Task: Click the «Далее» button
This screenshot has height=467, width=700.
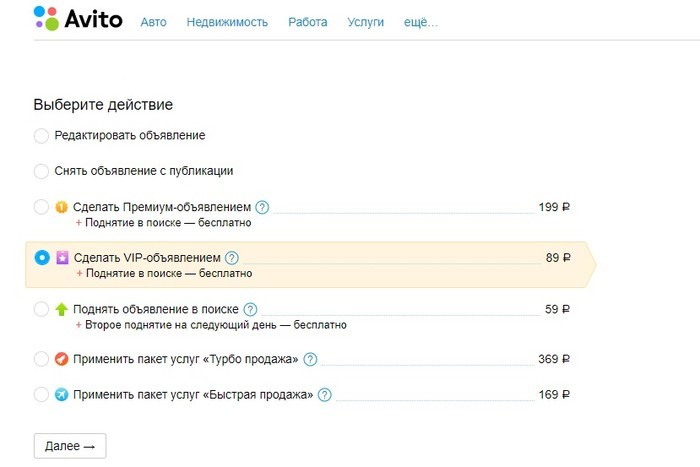Action: 70,446
